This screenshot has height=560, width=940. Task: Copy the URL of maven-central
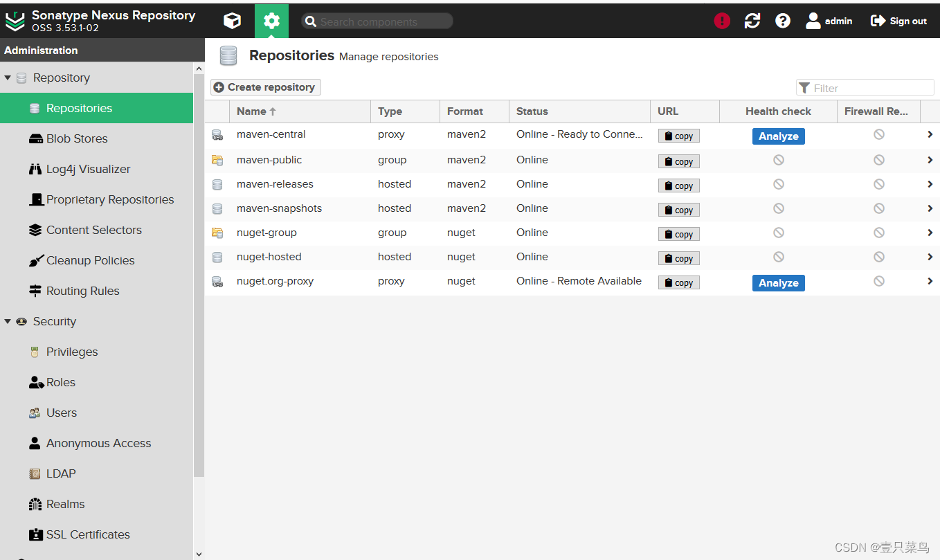click(679, 136)
